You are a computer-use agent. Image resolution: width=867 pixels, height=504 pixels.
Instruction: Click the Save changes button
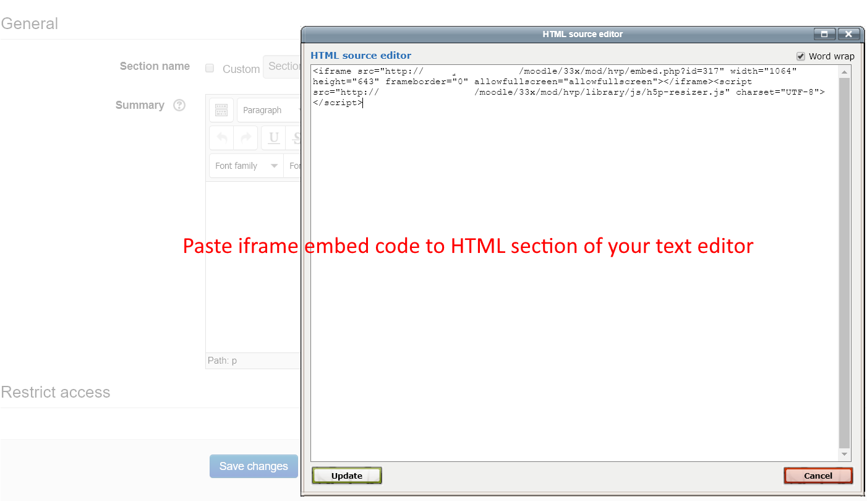pos(254,466)
